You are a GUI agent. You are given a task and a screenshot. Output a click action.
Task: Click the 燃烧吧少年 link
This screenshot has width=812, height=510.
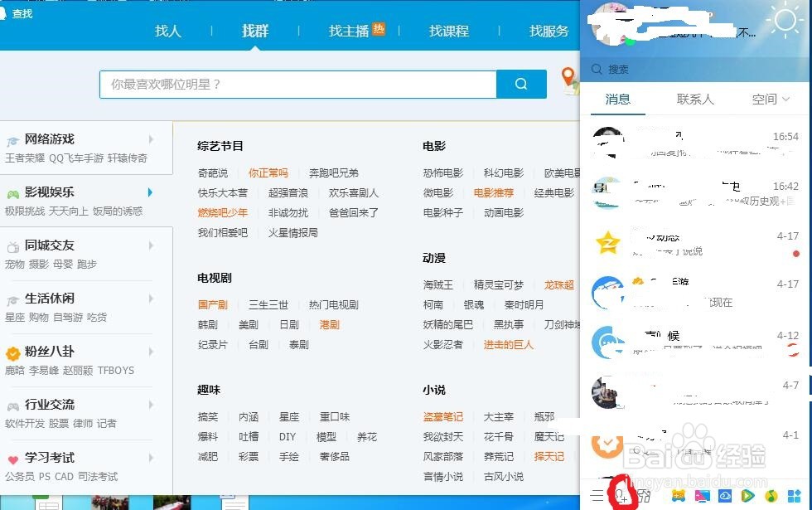click(x=223, y=213)
